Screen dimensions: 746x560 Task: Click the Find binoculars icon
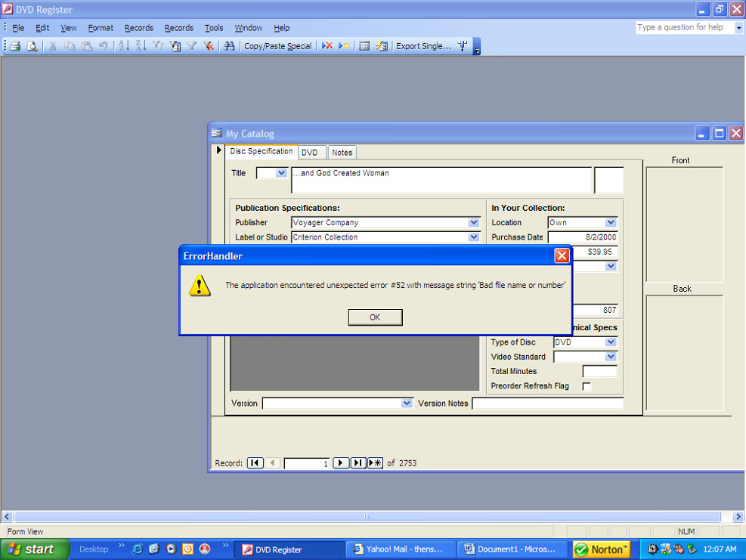click(229, 46)
